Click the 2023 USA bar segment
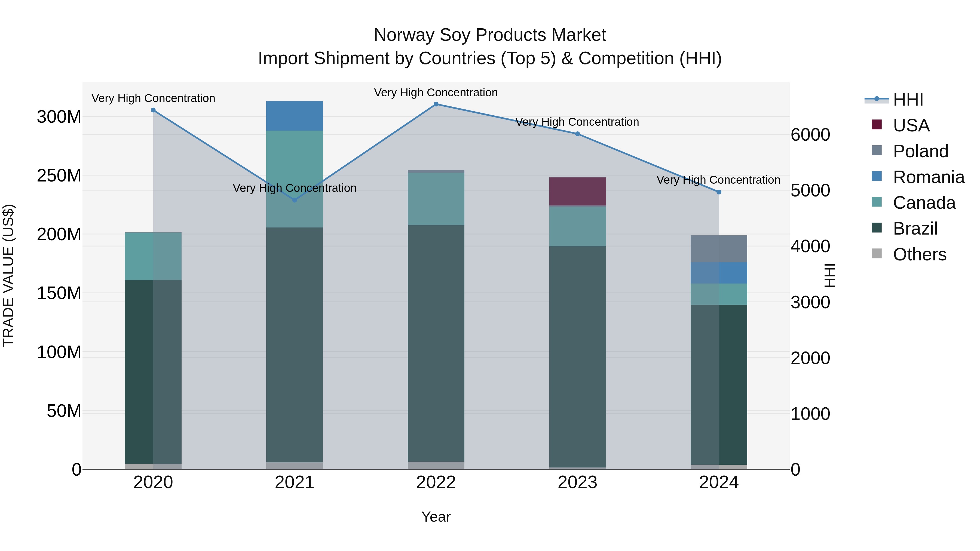The height and width of the screenshot is (551, 980). click(x=577, y=192)
